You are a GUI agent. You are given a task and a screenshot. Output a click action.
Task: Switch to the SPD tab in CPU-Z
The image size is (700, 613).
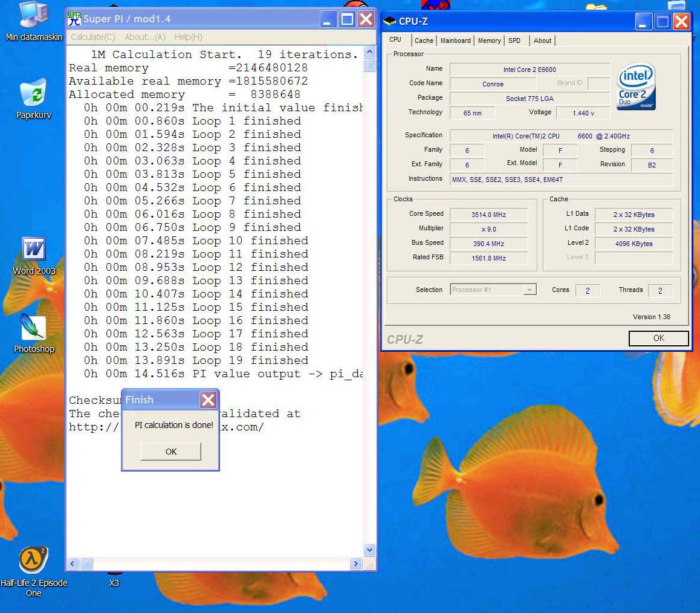point(514,41)
